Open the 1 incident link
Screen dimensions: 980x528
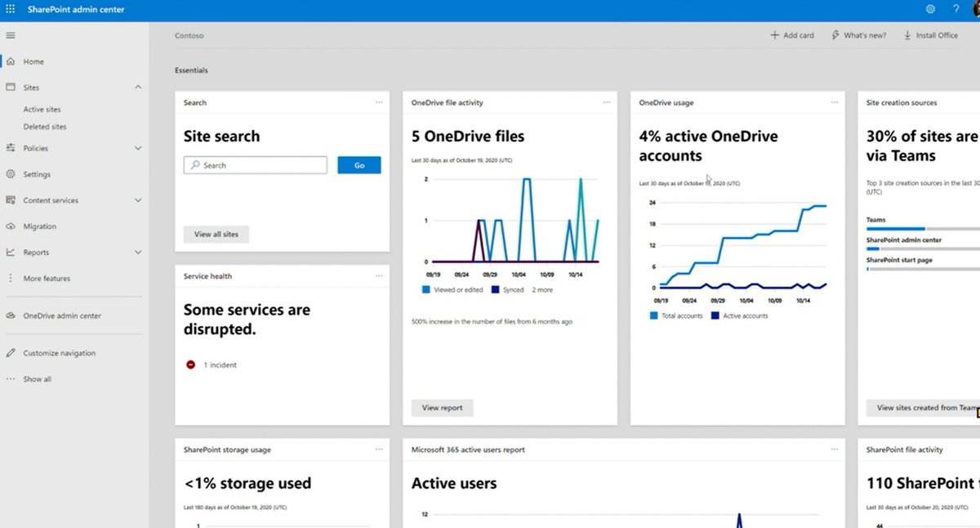[220, 365]
